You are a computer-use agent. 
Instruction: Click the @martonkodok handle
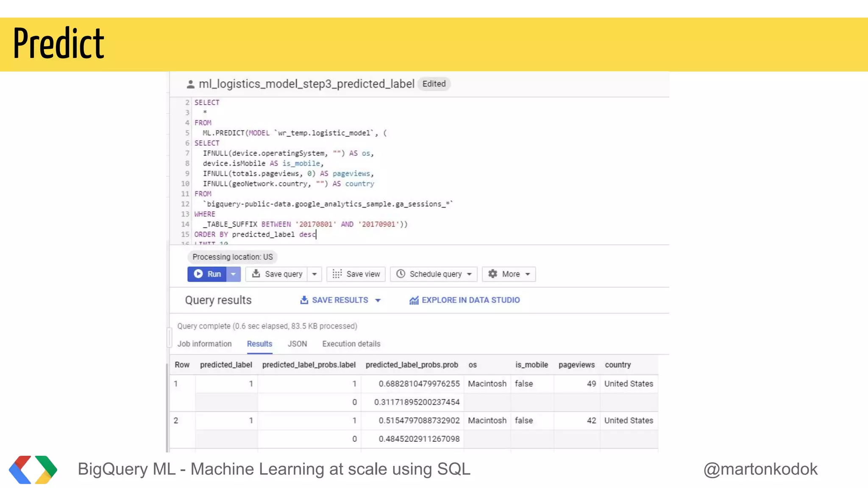[x=760, y=469]
